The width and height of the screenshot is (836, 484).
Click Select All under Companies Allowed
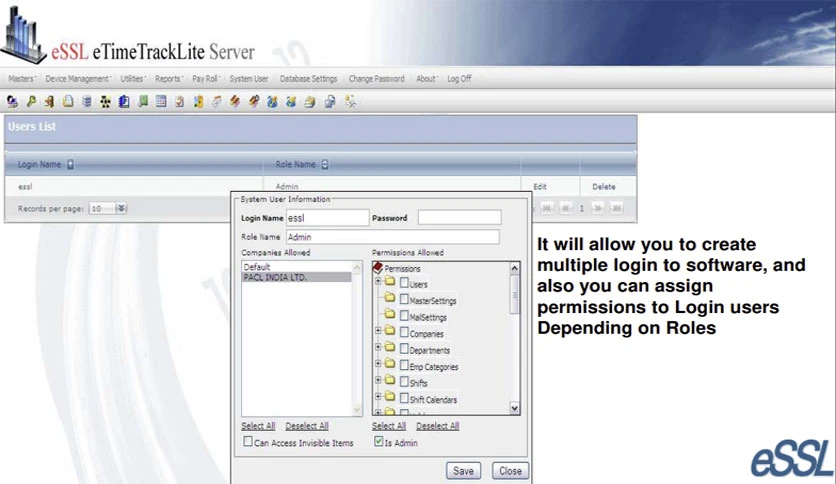(258, 426)
